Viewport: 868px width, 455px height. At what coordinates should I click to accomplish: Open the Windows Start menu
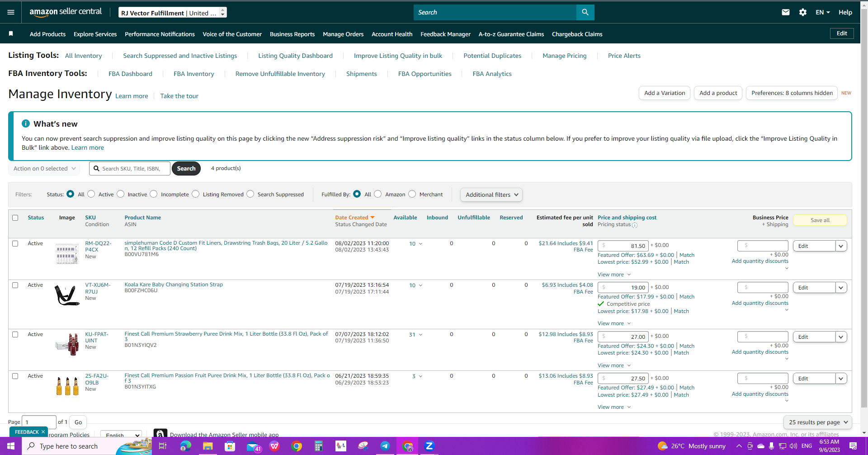11,446
